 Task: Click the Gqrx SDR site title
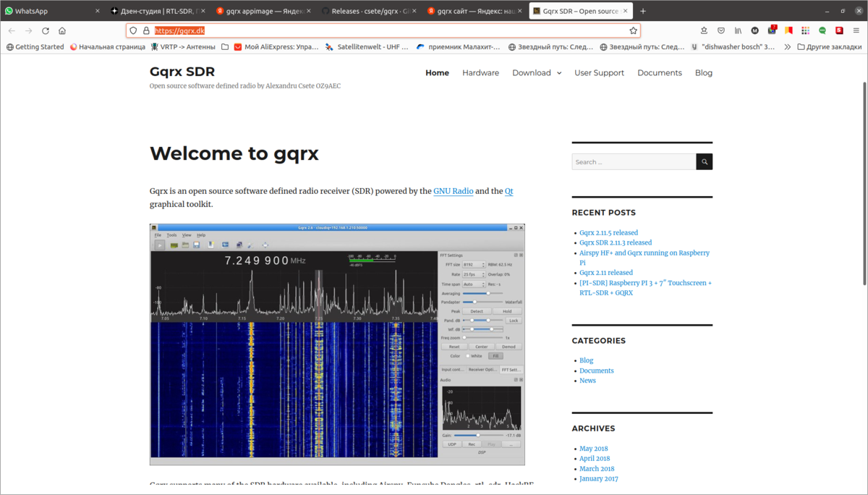coord(182,72)
